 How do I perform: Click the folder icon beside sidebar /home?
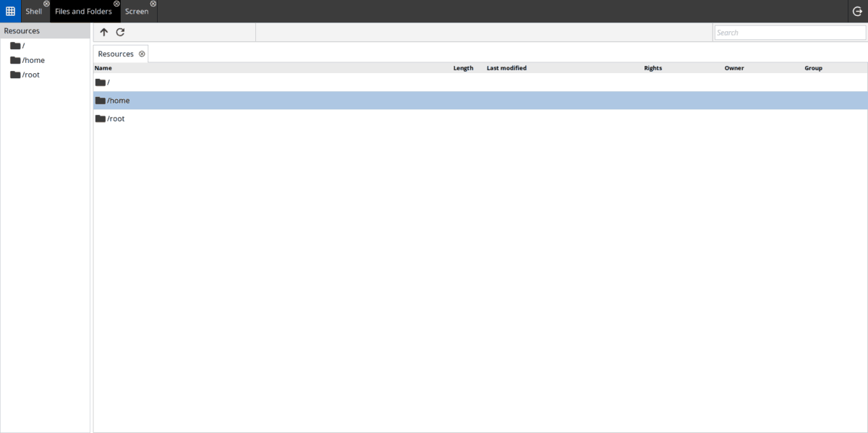[x=15, y=60]
